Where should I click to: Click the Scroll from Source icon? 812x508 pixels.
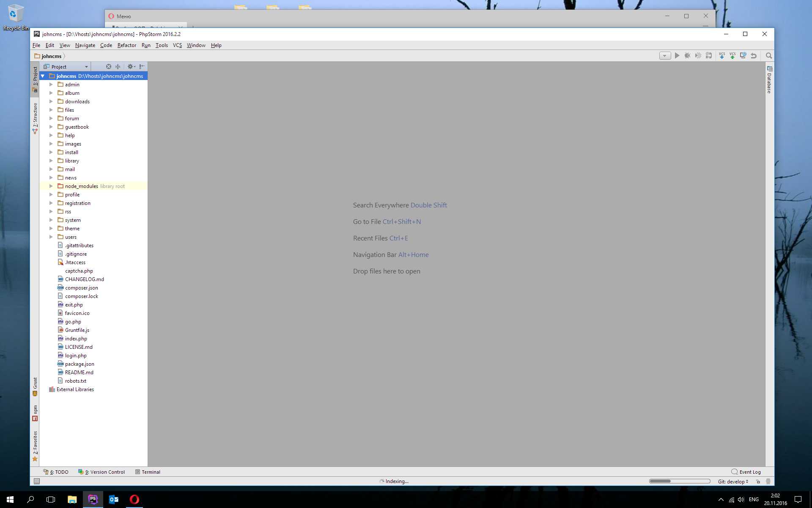click(x=108, y=66)
